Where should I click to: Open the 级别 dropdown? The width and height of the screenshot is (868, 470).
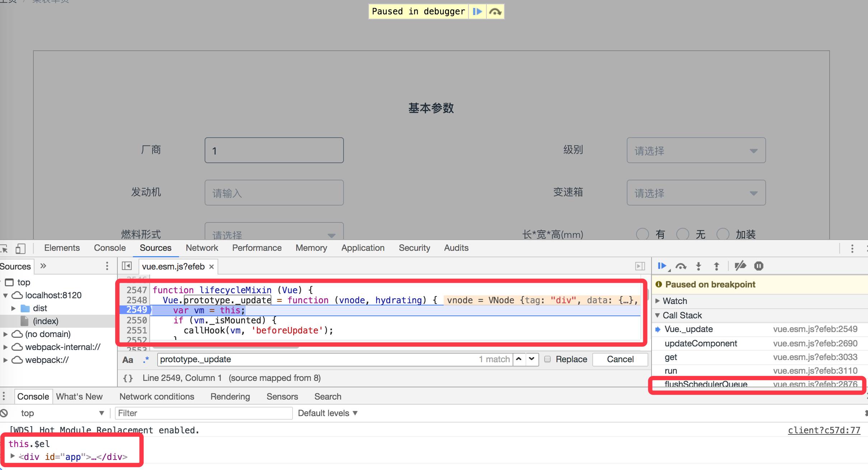696,150
